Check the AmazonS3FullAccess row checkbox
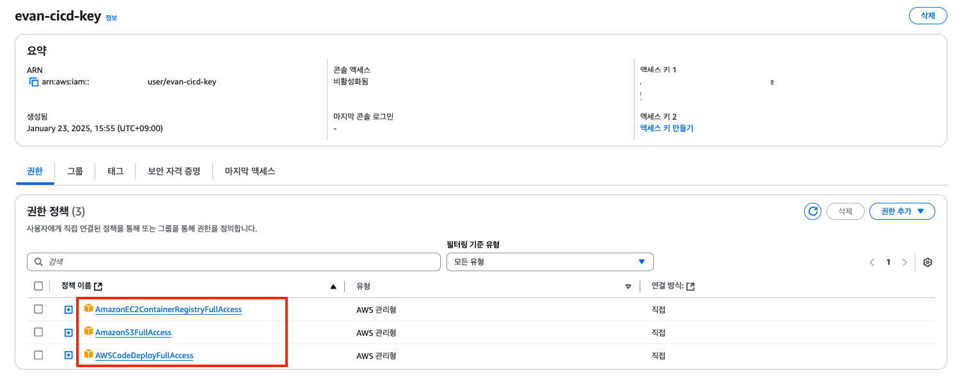Screen dimensions: 980x378 tap(38, 332)
